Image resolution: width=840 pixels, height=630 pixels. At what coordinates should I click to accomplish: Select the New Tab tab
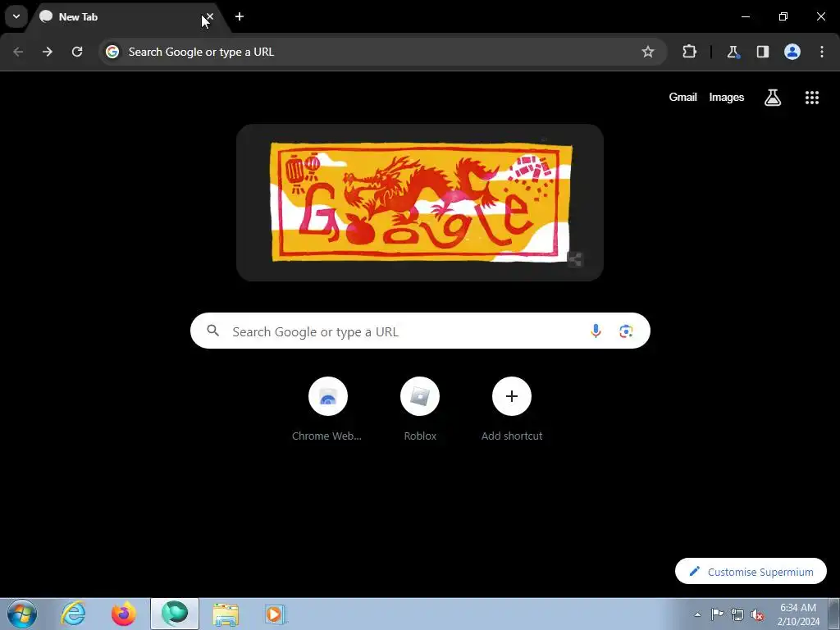pos(127,17)
